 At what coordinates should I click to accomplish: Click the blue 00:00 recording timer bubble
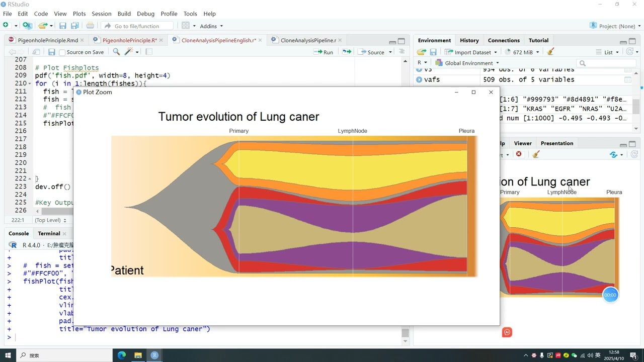(x=610, y=295)
